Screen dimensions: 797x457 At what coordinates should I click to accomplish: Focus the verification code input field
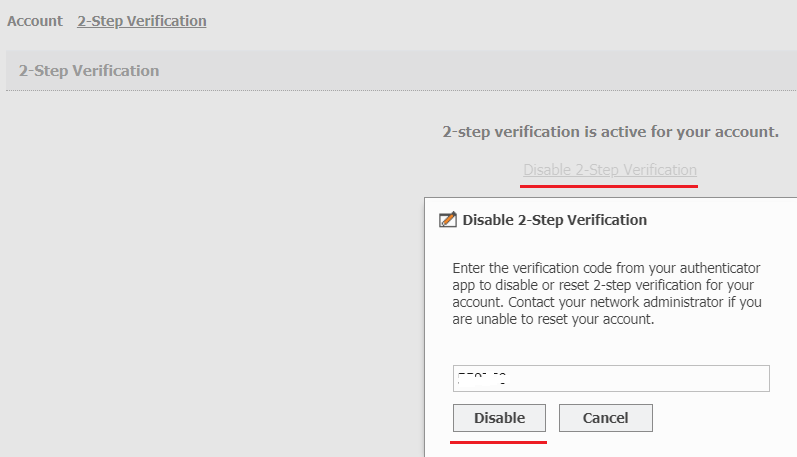[611, 378]
